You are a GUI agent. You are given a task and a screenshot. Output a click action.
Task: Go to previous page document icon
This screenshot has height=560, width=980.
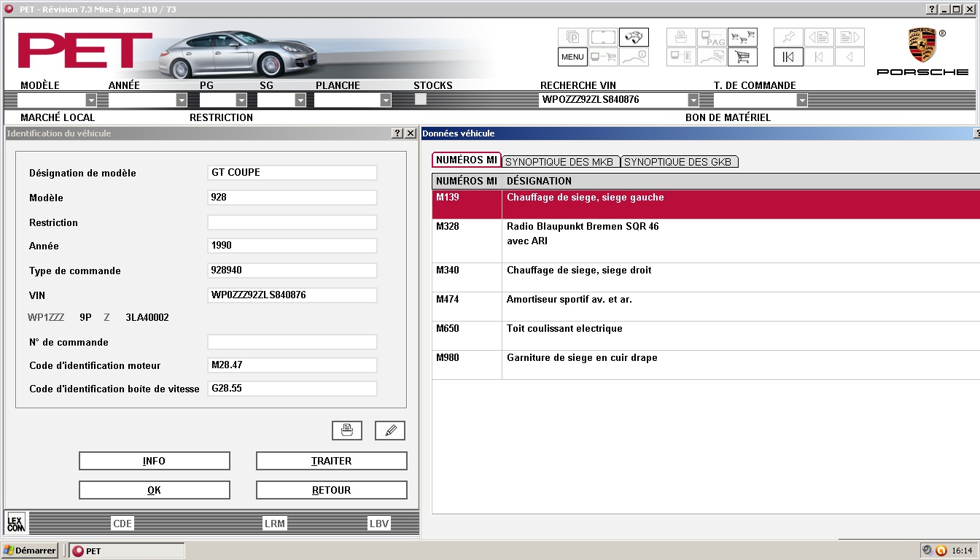[x=819, y=37]
